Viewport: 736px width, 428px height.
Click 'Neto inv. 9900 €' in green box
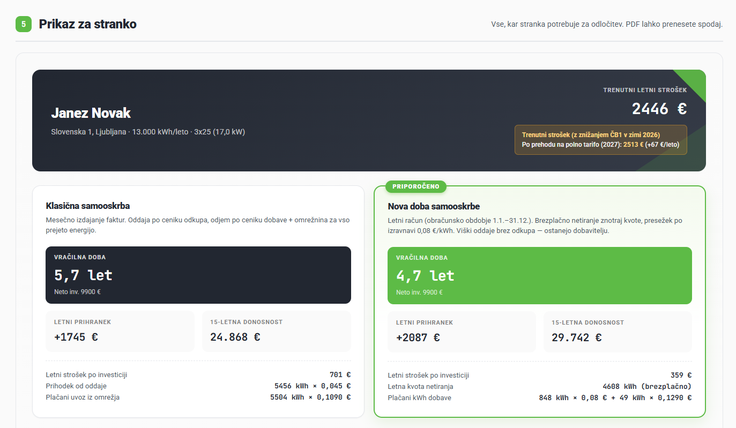pyautogui.click(x=419, y=292)
